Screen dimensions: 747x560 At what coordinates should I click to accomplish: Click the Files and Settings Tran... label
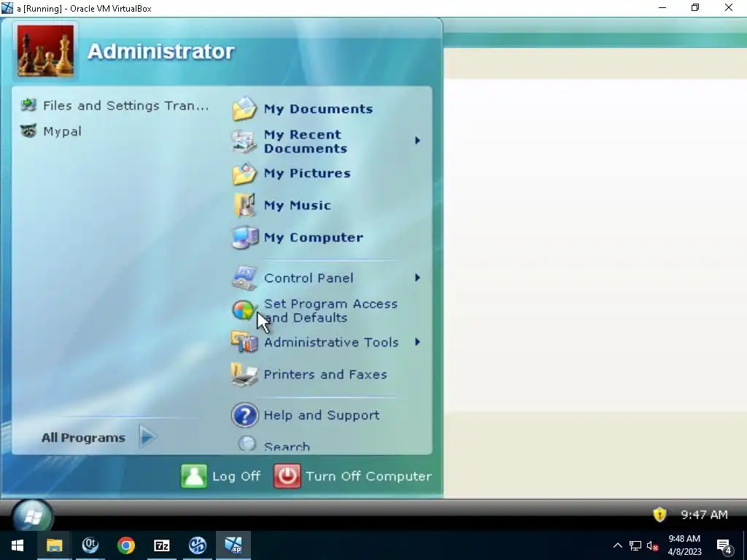(125, 105)
